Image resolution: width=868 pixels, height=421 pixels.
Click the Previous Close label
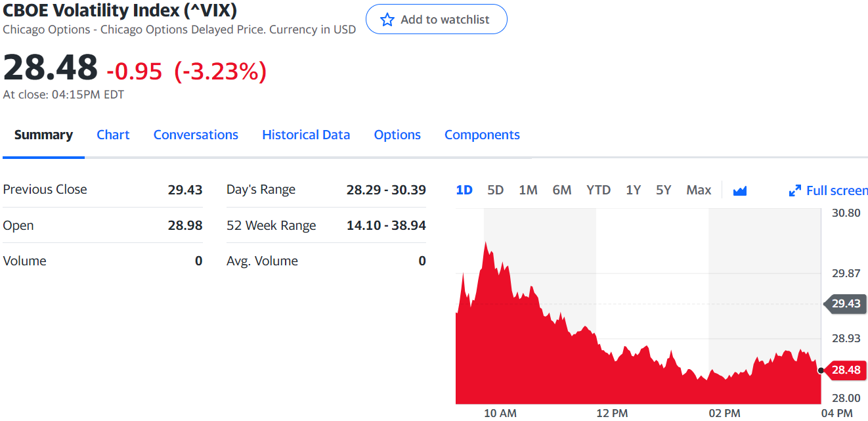click(45, 189)
